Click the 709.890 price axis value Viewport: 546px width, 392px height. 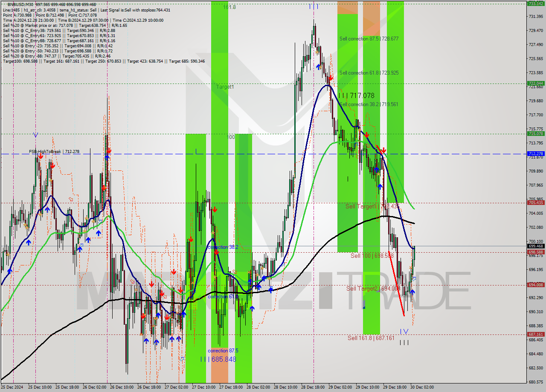pyautogui.click(x=536, y=171)
